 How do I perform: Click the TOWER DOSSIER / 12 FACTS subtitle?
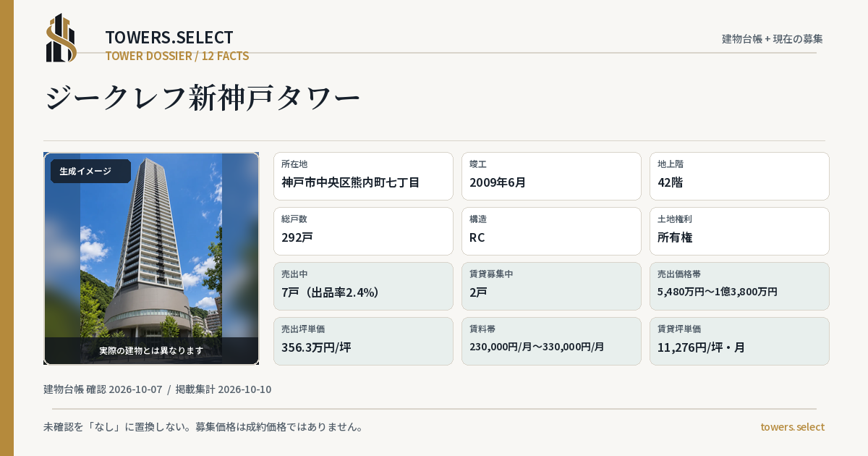pyautogui.click(x=177, y=56)
